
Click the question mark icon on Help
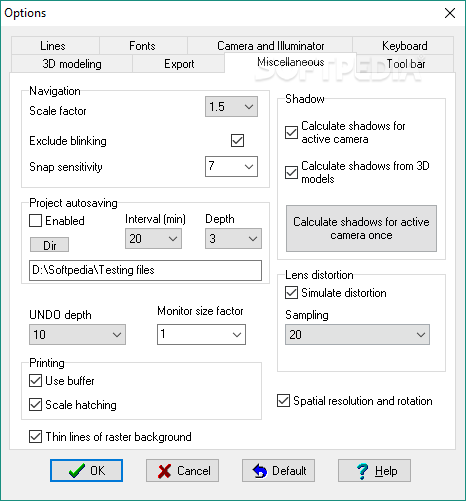(362, 471)
